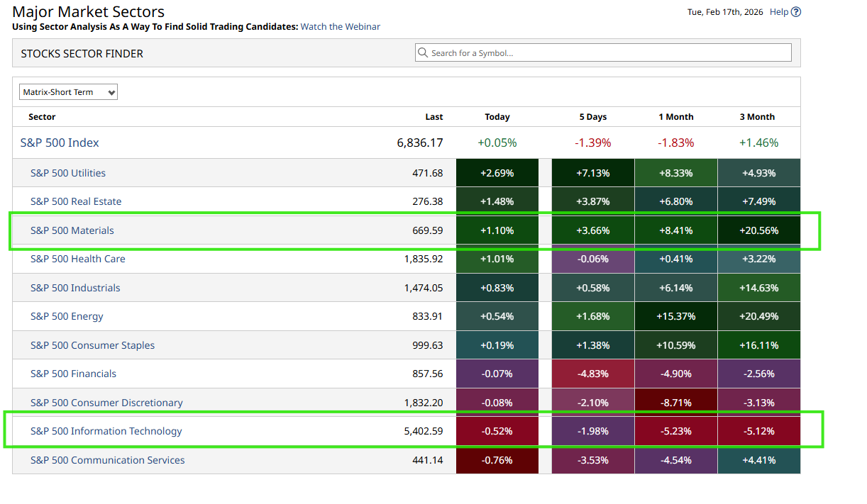Open the S&P 500 Index link
Image resolution: width=867 pixels, height=504 pixels.
(60, 143)
